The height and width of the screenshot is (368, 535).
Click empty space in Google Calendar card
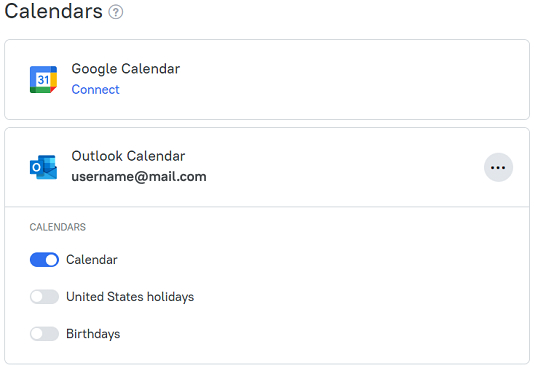click(341, 79)
